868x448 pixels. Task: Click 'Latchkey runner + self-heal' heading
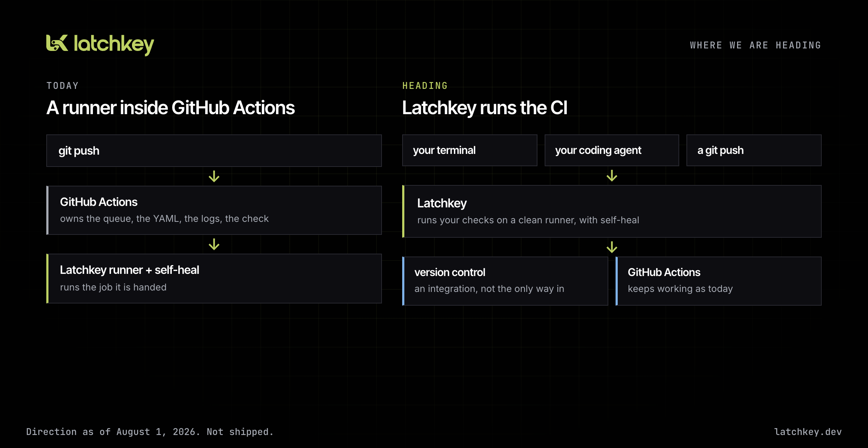129,270
